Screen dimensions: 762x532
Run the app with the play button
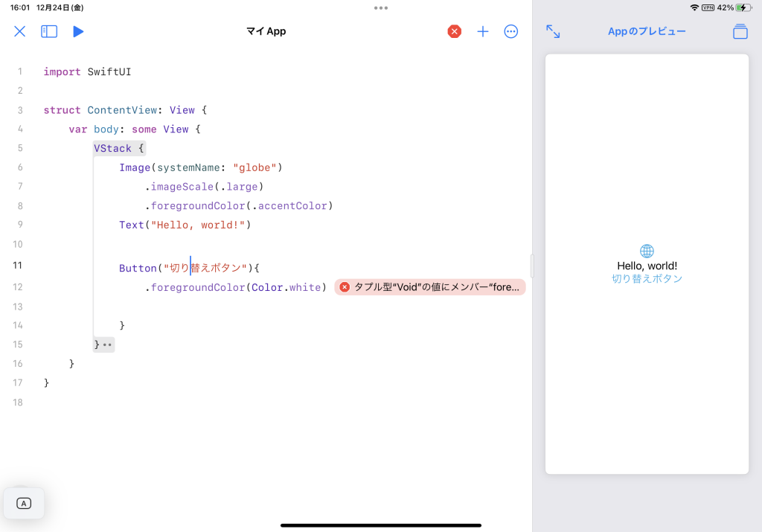pos(78,31)
